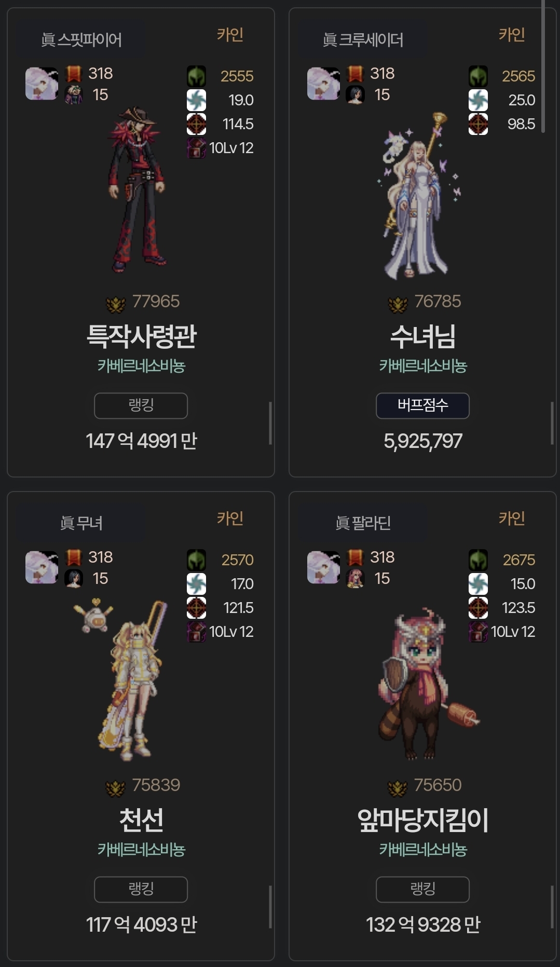The image size is (560, 967).
Task: Click the 버프점수 button under 수녀님
Action: 422,405
